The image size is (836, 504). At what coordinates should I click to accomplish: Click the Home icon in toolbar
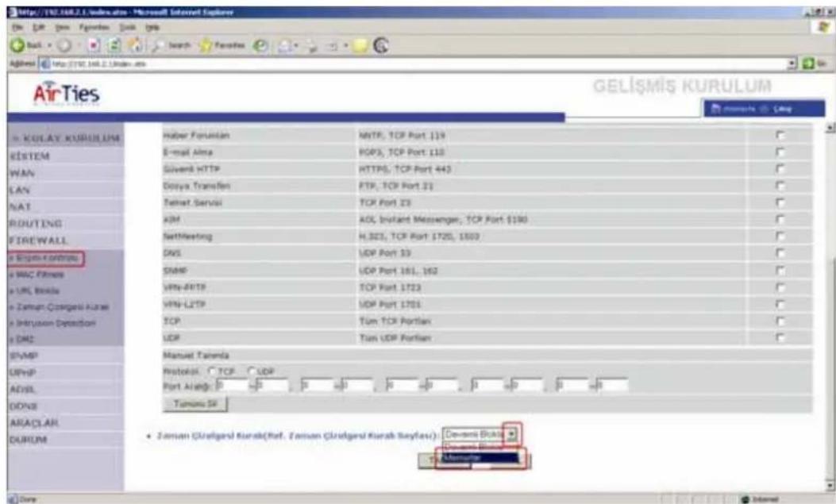[x=137, y=46]
